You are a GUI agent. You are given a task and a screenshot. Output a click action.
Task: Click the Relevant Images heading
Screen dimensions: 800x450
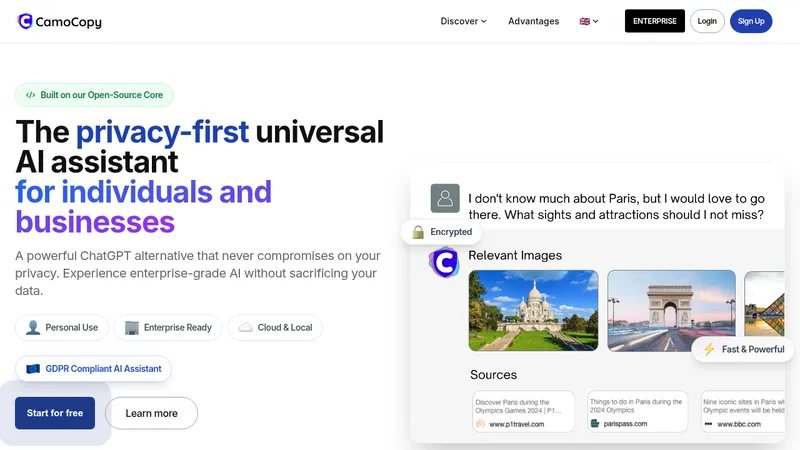(515, 256)
